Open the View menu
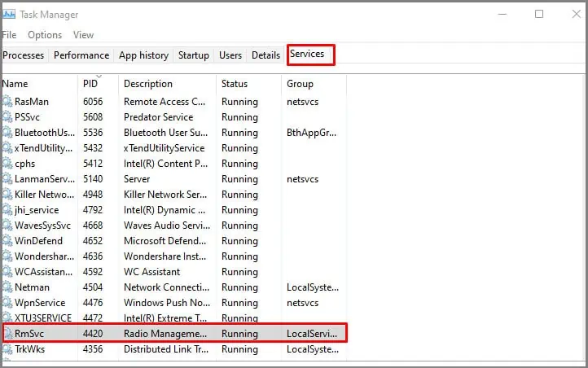This screenshot has height=368, width=588. tap(83, 35)
